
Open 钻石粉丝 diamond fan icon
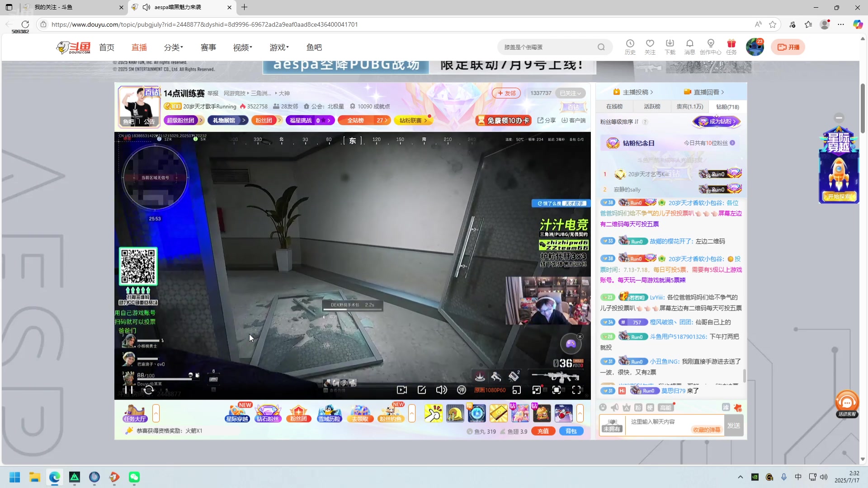click(268, 413)
